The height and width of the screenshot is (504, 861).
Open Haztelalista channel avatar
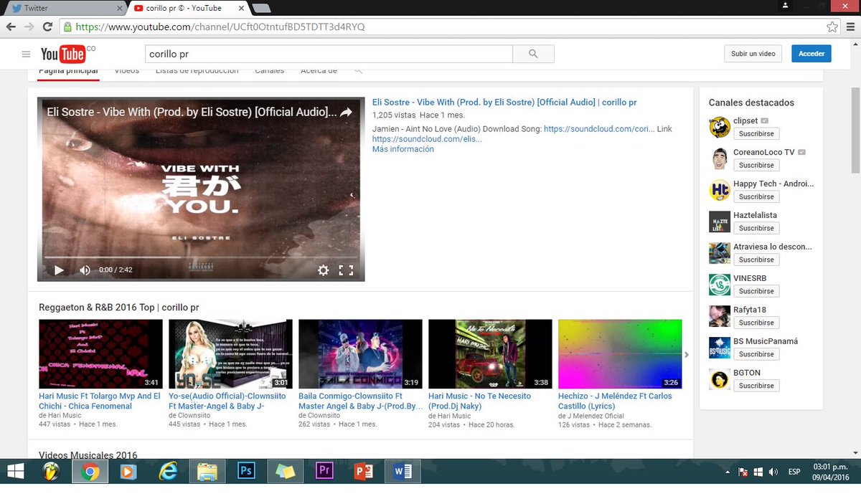(720, 222)
